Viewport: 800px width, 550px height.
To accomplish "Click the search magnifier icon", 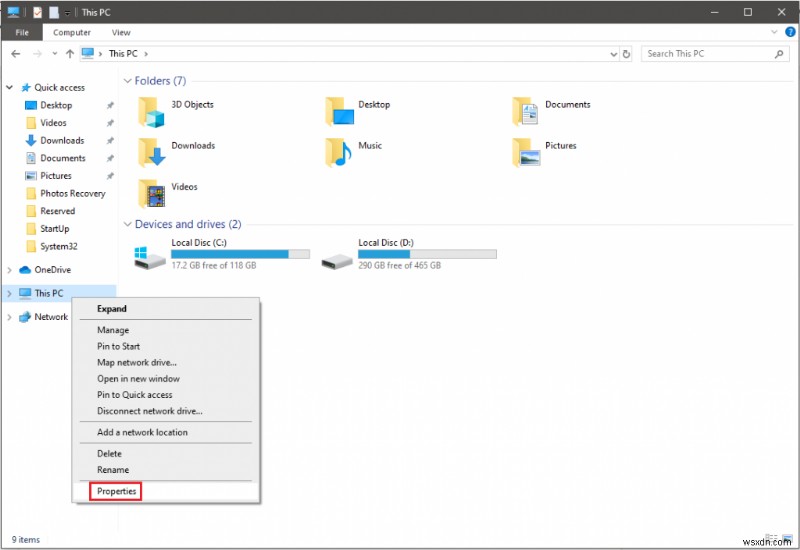I will [779, 54].
